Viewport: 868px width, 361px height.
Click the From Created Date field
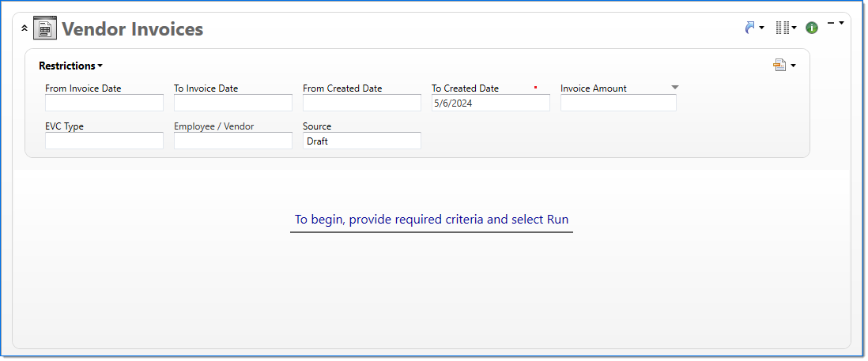[362, 103]
